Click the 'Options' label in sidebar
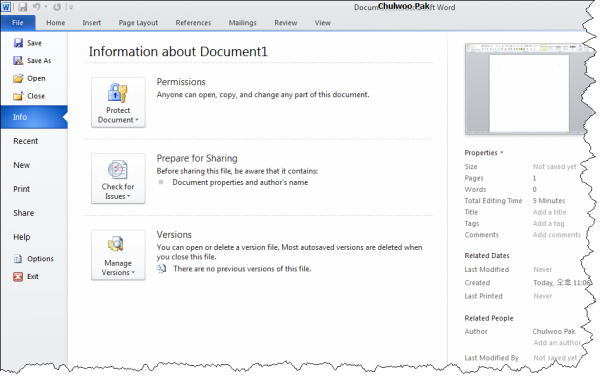600x378 pixels. tap(40, 259)
